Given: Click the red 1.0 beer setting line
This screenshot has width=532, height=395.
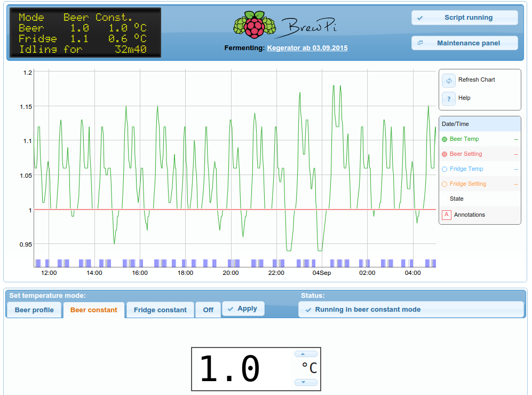Looking at the screenshot, I should point(235,209).
